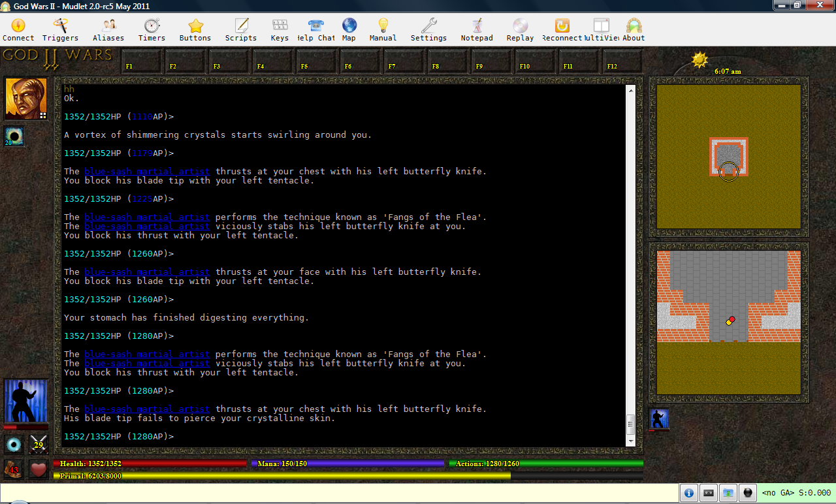The image size is (836, 504).
Task: Open the Aliases editor
Action: coord(108,30)
